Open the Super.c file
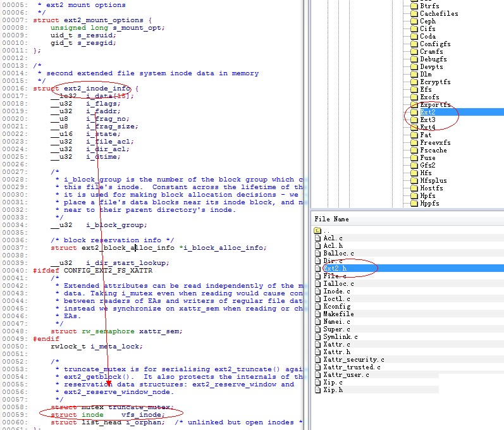 [x=336, y=329]
